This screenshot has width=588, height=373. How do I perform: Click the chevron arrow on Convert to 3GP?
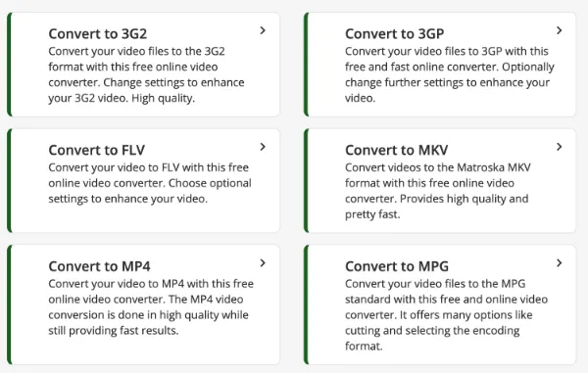pos(560,30)
